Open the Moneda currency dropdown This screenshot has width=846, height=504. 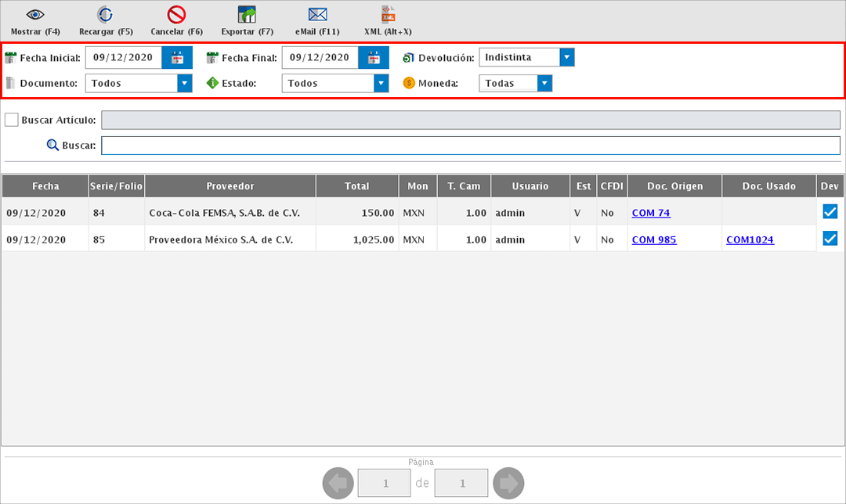pyautogui.click(x=545, y=83)
